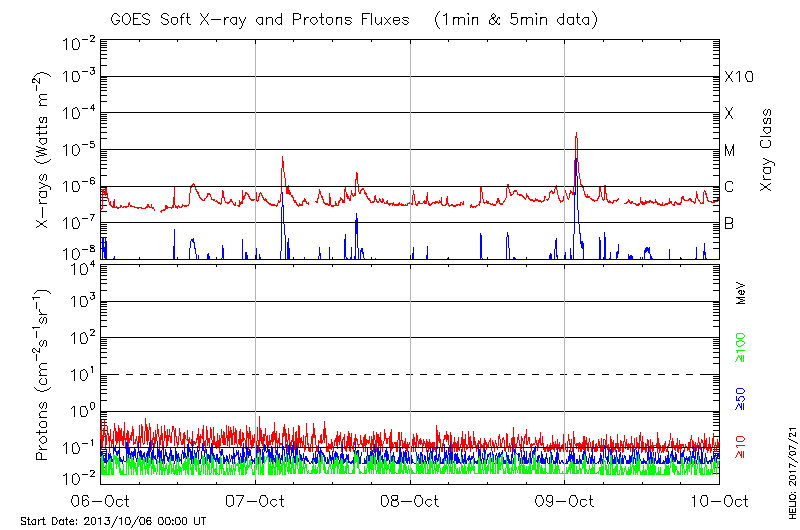Click the tallest X-ray flare peak near 09-Oct
The image size is (800, 530).
tap(576, 134)
